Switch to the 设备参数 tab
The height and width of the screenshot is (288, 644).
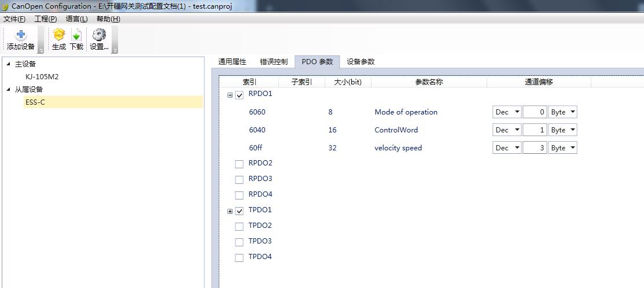(x=360, y=62)
